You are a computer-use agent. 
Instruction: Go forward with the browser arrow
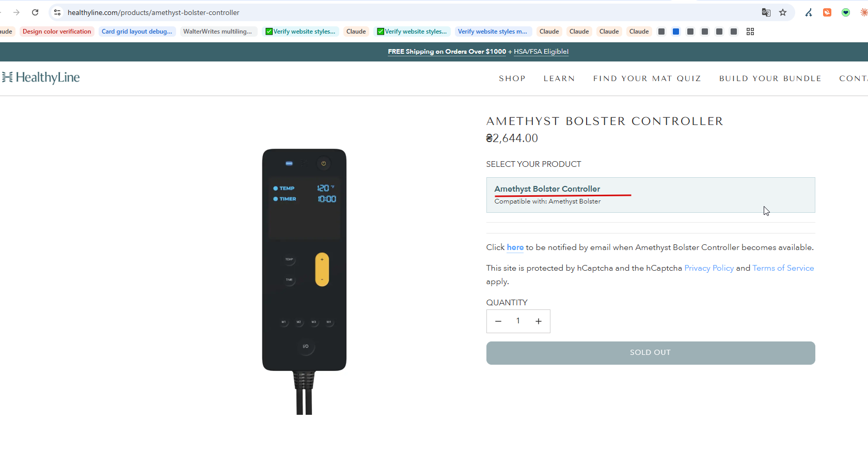pyautogui.click(x=17, y=12)
